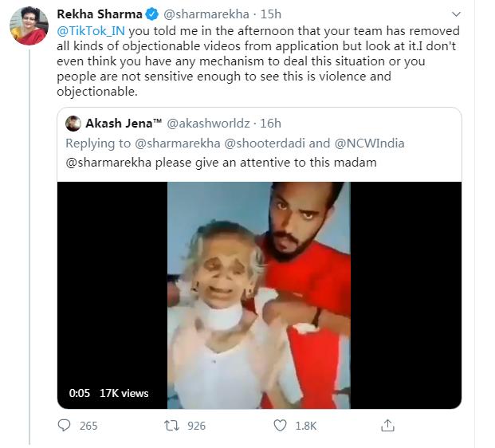Click the 17K views label on video
Screen dimensions: 495x448
[124, 392]
